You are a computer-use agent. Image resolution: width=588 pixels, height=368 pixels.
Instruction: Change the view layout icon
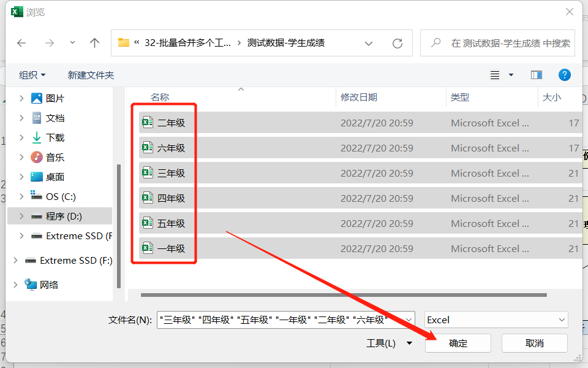pos(495,75)
